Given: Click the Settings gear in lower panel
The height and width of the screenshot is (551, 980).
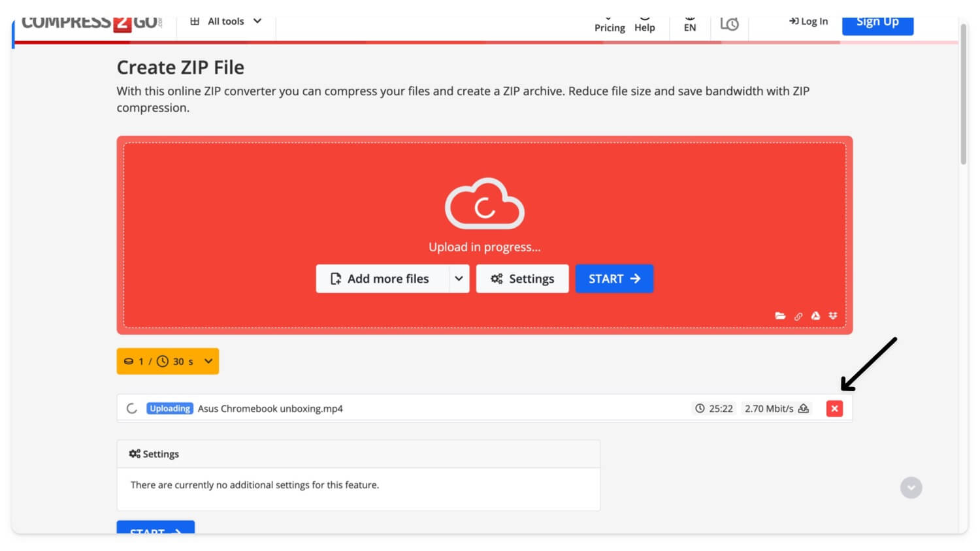Looking at the screenshot, I should coord(135,453).
